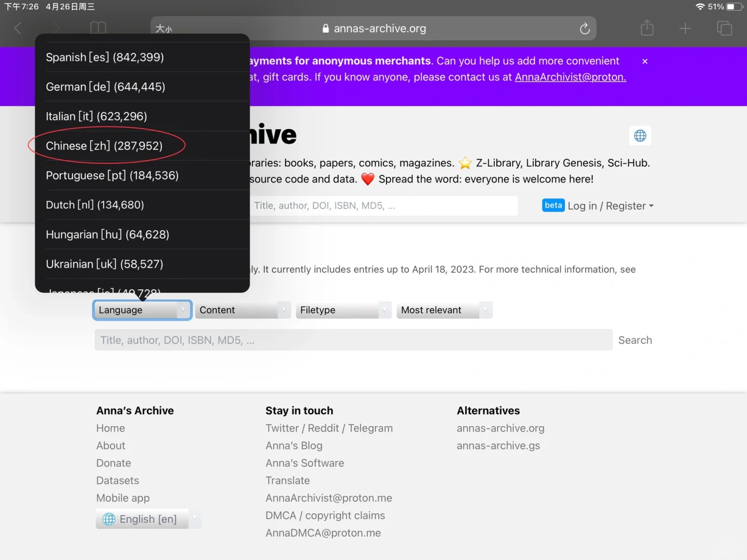This screenshot has width=747, height=560.
Task: Open the Content filter dropdown
Action: click(243, 310)
